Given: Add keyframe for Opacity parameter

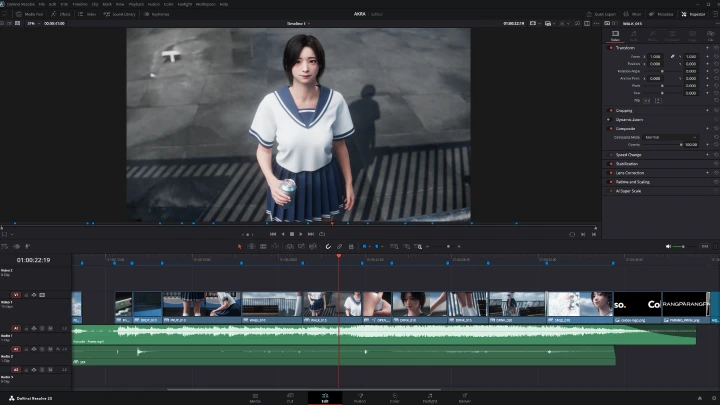Looking at the screenshot, I should tap(707, 145).
